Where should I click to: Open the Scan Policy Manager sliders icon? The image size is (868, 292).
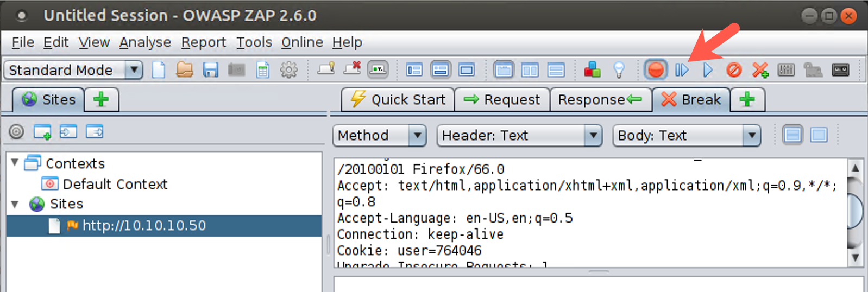[x=786, y=70]
